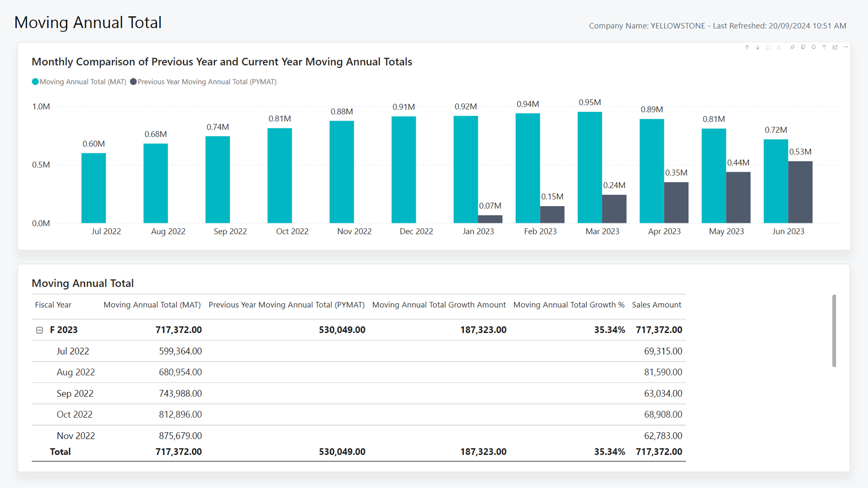Screen dimensions: 868x488
Task: Sort by Fiscal Year column header
Action: [x=53, y=305]
